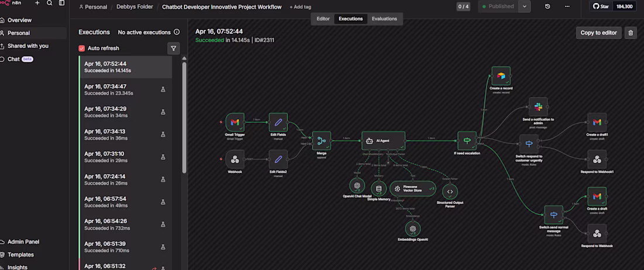Open the Create a draft1 Gmail node
The height and width of the screenshot is (270, 644).
pyautogui.click(x=597, y=122)
